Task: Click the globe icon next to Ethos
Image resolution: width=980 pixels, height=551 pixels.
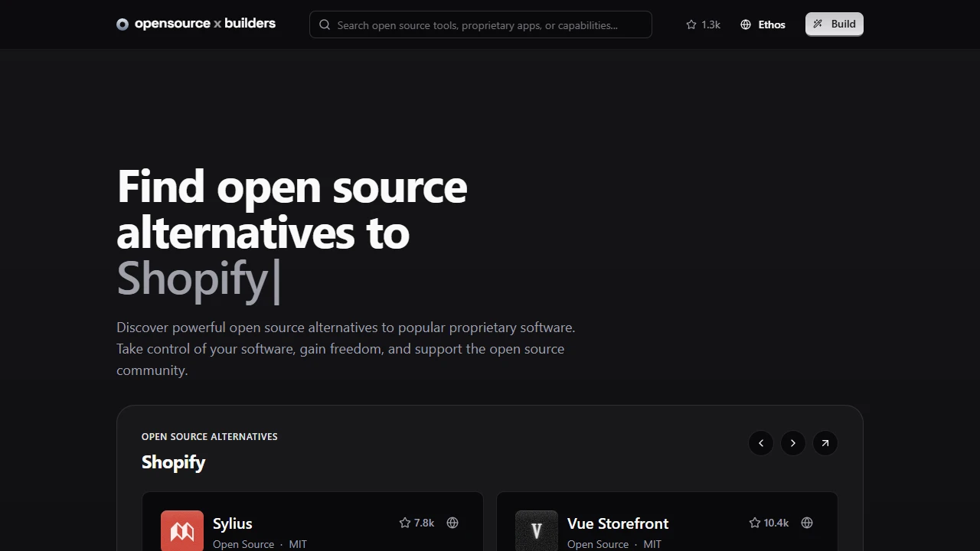Action: pyautogui.click(x=745, y=24)
